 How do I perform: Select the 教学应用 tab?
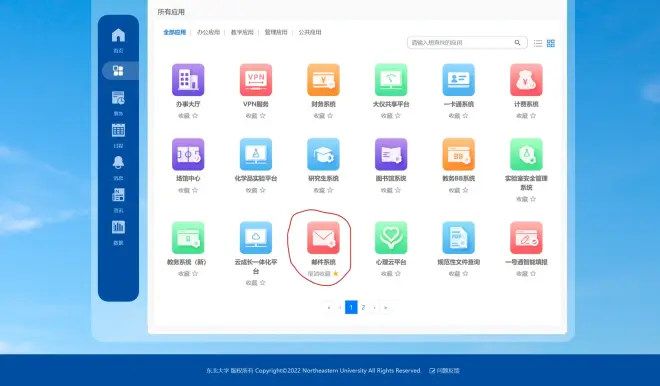tap(242, 32)
